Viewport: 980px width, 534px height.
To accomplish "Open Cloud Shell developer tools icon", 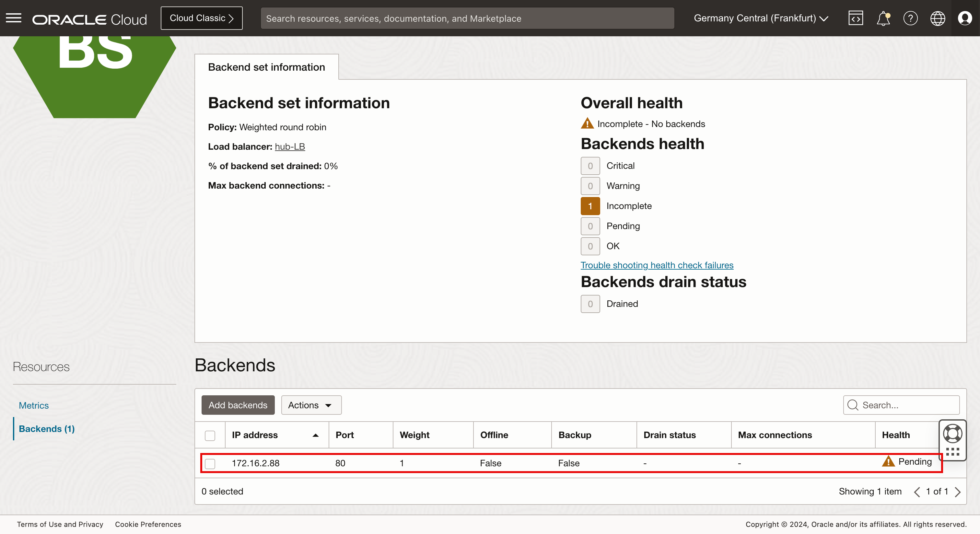I will pyautogui.click(x=855, y=18).
